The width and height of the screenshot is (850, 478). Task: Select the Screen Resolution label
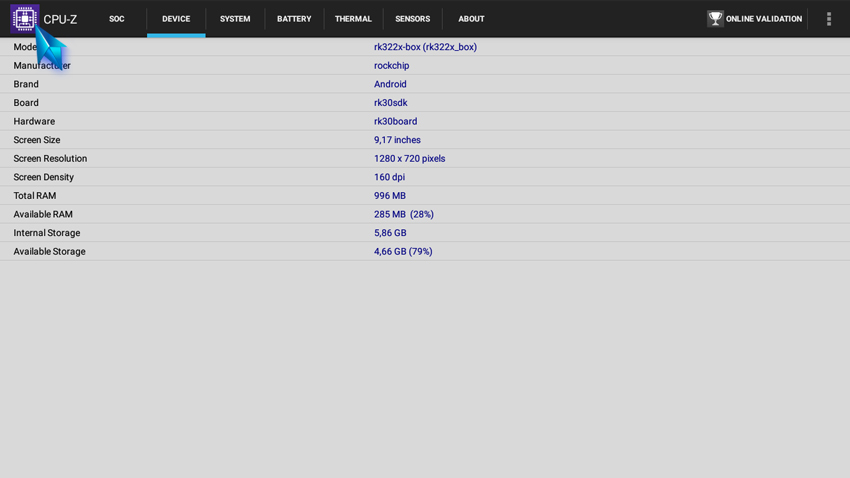click(50, 158)
